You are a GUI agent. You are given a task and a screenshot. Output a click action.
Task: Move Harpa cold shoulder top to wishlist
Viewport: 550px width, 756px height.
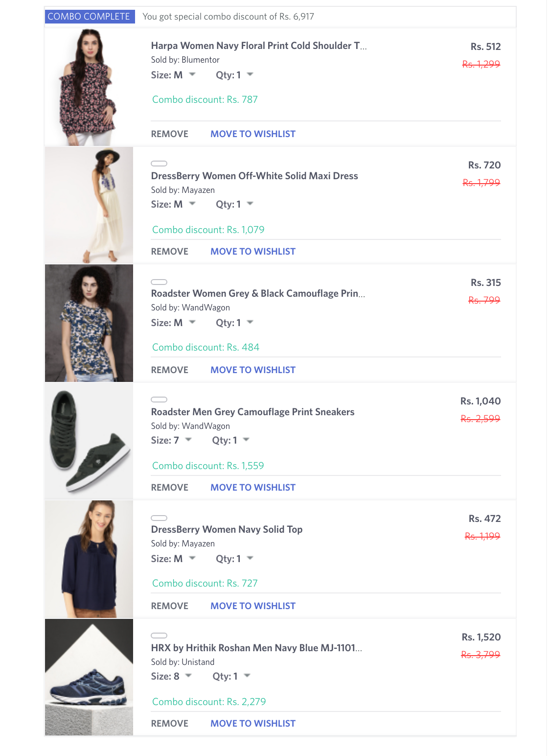coord(252,134)
